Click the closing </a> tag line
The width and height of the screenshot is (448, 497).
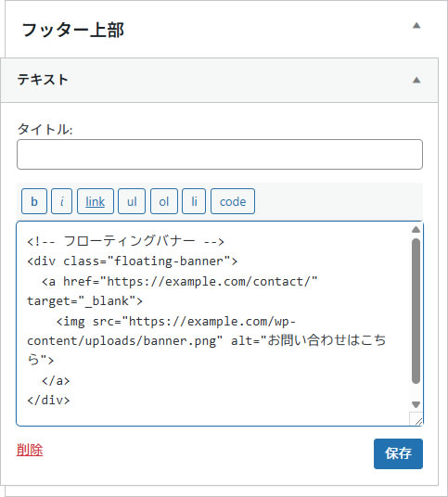(x=56, y=380)
